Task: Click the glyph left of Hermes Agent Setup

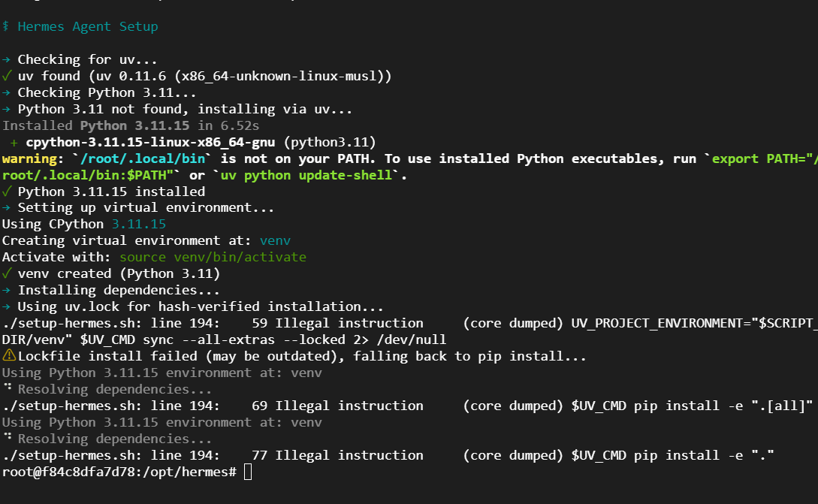Action: pyautogui.click(x=6, y=26)
